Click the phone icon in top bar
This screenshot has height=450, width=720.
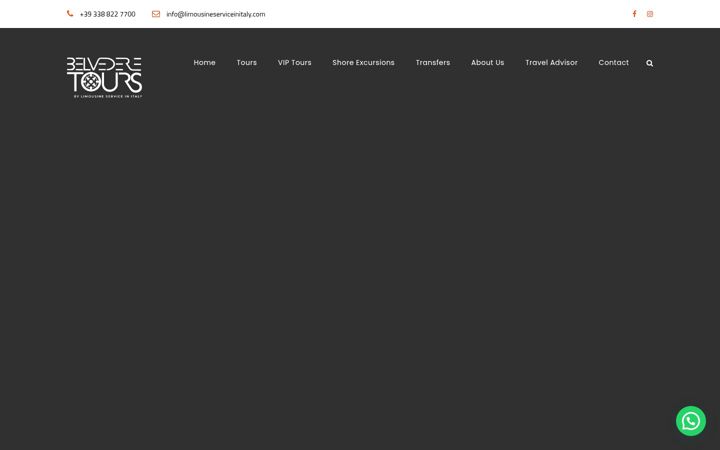(x=70, y=14)
